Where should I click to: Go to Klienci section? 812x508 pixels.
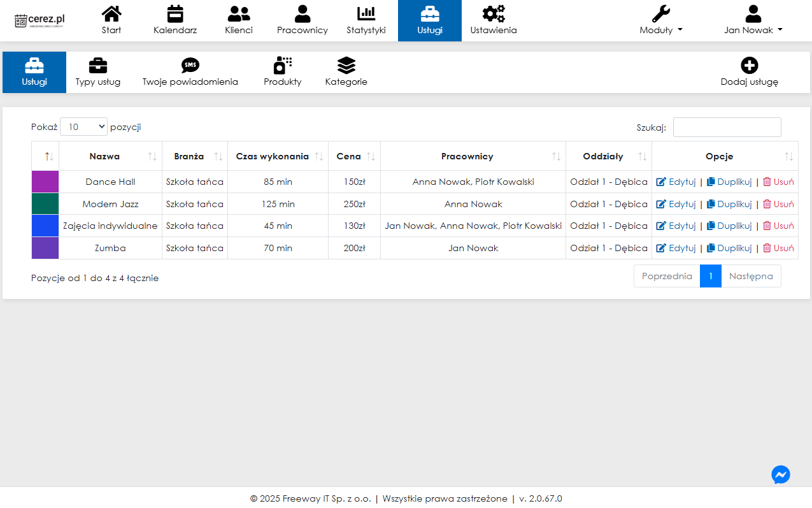tap(239, 20)
